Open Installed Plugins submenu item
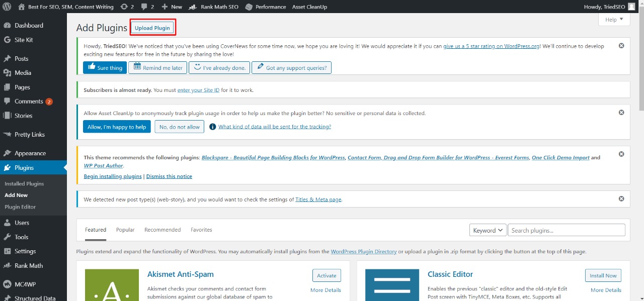 (x=24, y=184)
